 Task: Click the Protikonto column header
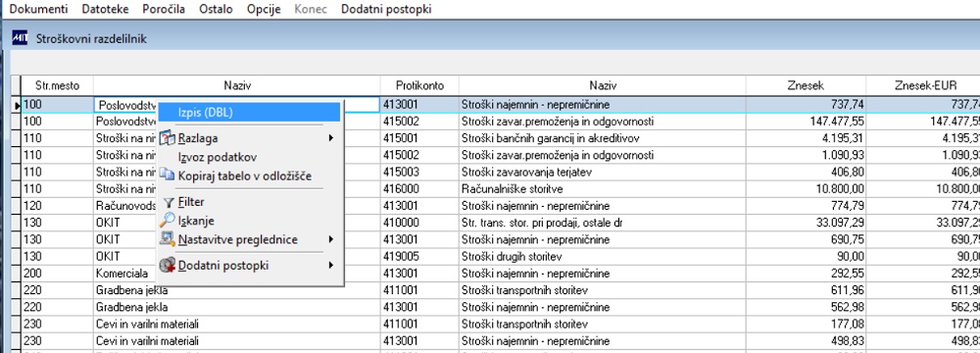click(419, 85)
